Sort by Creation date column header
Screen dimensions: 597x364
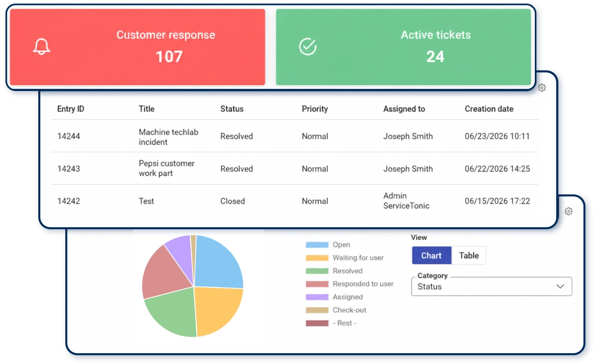click(x=489, y=109)
